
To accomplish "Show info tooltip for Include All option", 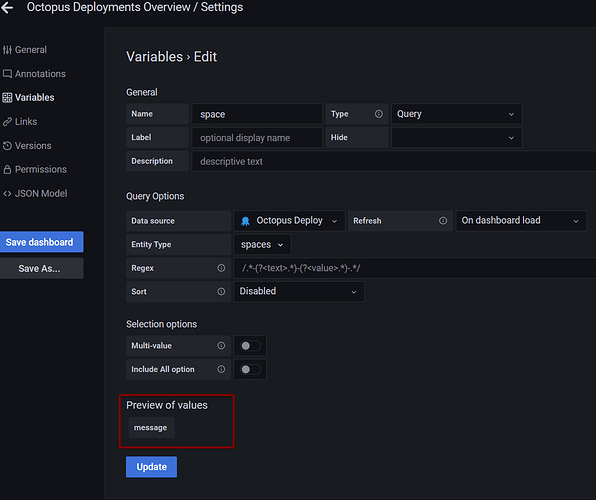I will (x=221, y=369).
